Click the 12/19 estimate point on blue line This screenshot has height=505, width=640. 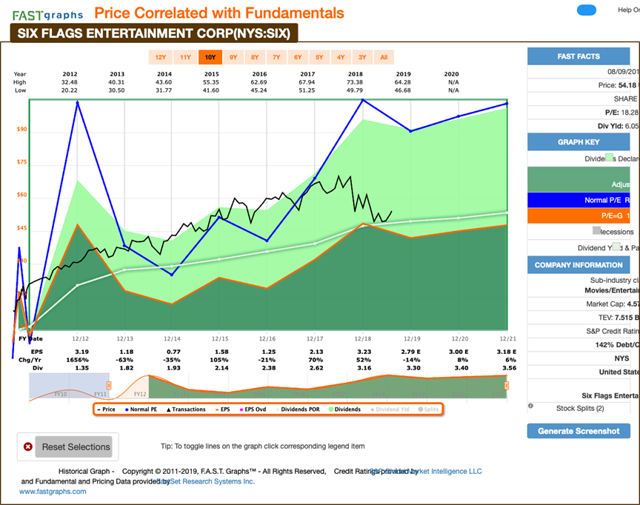411,131
